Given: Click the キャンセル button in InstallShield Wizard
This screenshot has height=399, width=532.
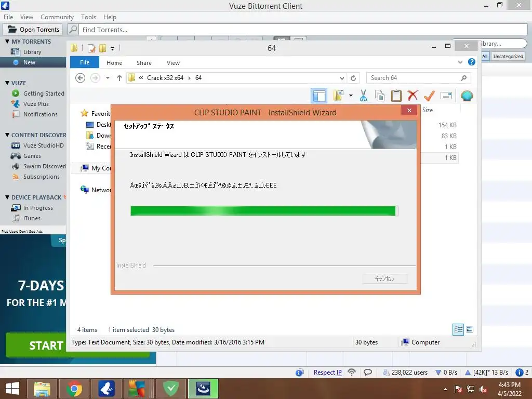Looking at the screenshot, I should (385, 278).
